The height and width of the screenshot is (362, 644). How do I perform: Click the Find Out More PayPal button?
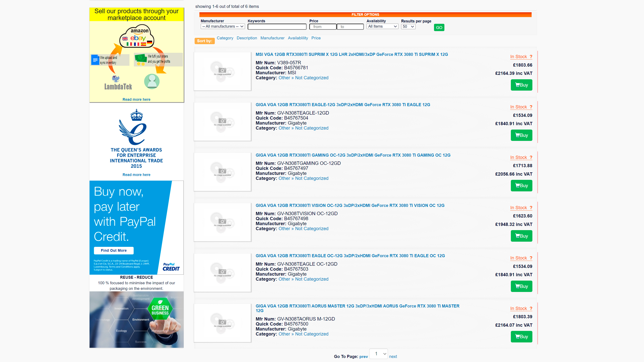click(x=114, y=250)
